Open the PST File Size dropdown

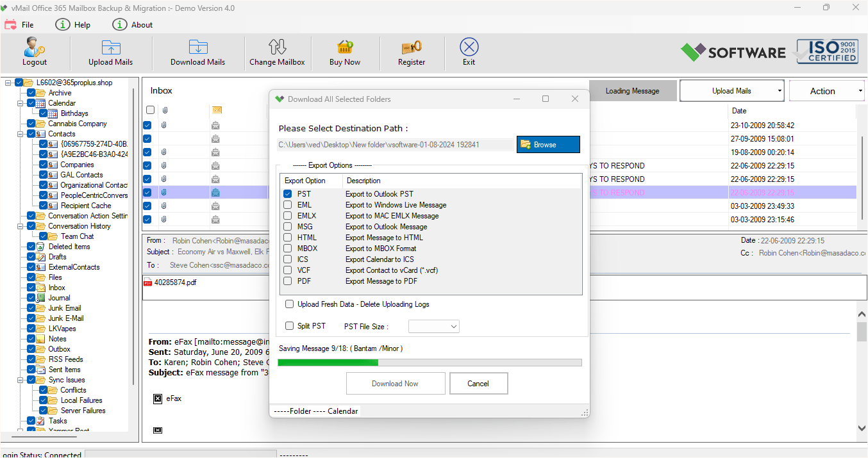434,327
